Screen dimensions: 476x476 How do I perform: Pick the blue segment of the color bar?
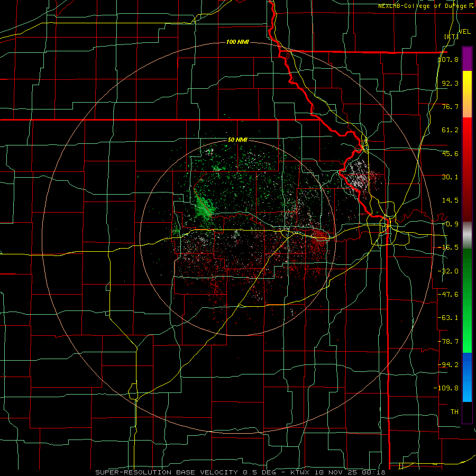click(x=467, y=377)
